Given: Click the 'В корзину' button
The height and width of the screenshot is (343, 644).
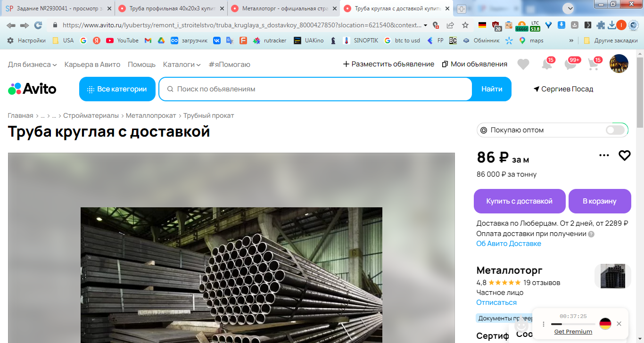Looking at the screenshot, I should point(600,201).
